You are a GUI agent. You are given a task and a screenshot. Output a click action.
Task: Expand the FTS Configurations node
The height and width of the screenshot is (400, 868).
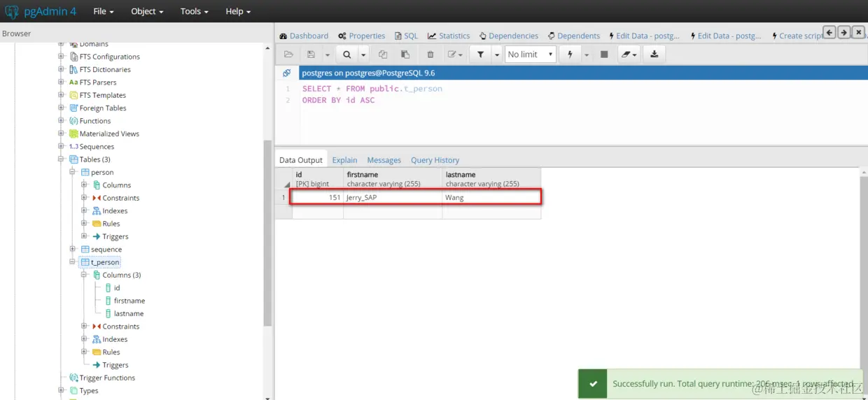62,57
